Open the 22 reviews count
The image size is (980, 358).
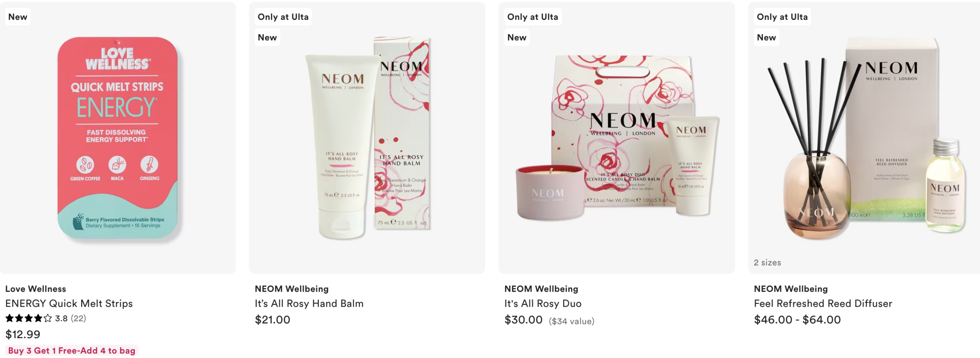point(78,318)
